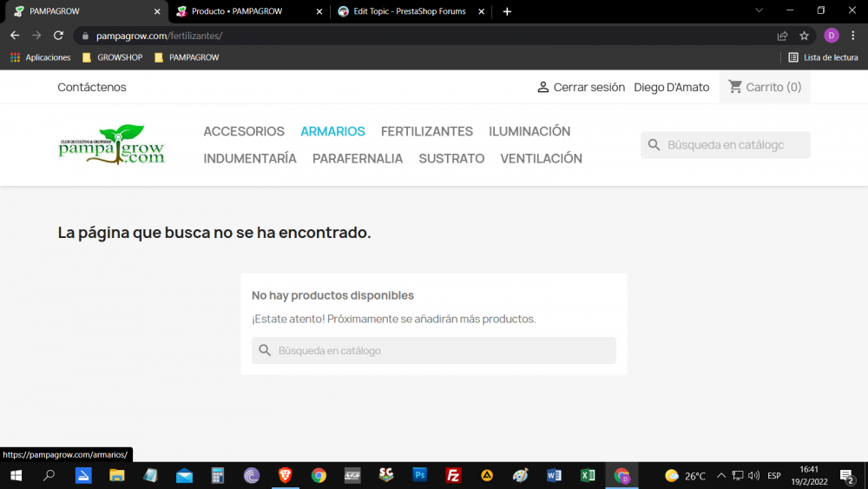The height and width of the screenshot is (489, 868).
Task: Switch to Edit Topic PrestaShop Forums tab
Action: point(410,11)
